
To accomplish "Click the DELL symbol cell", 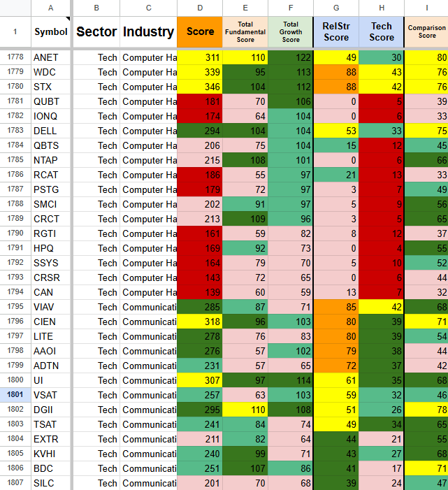I will tap(50, 131).
